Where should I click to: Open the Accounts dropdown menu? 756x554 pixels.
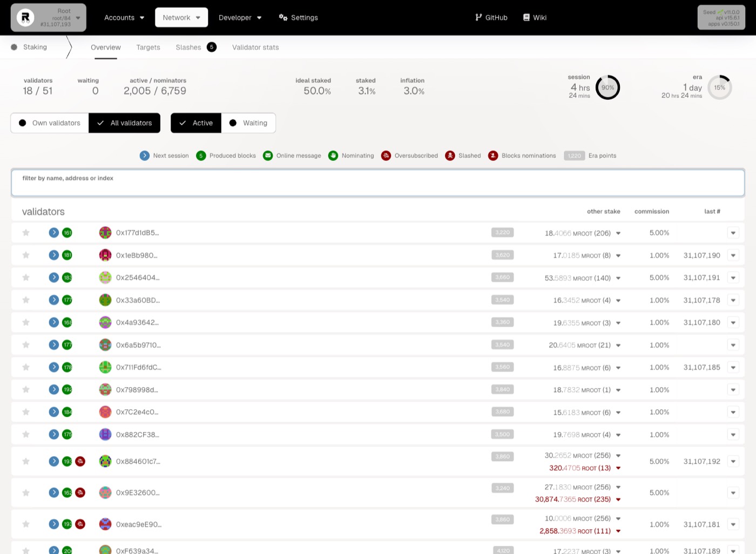tap(124, 17)
